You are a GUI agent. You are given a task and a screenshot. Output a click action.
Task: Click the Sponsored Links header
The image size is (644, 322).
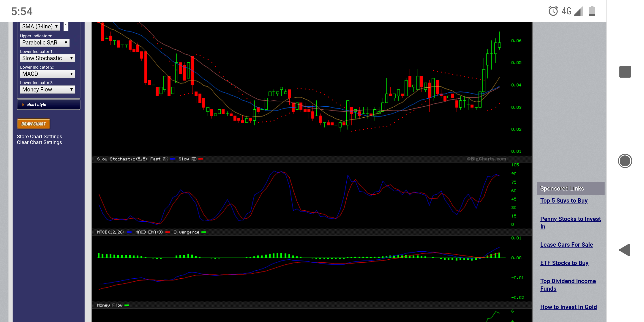[x=570, y=189]
